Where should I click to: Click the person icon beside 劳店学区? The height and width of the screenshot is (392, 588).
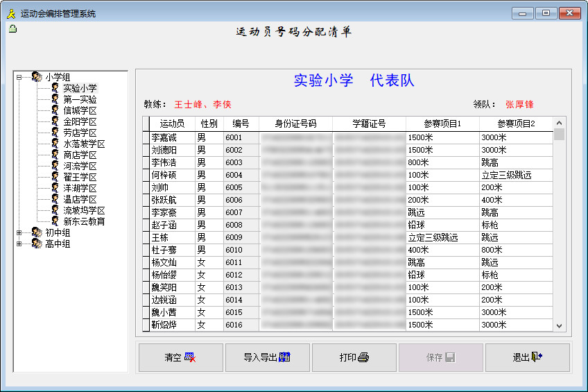coord(55,133)
